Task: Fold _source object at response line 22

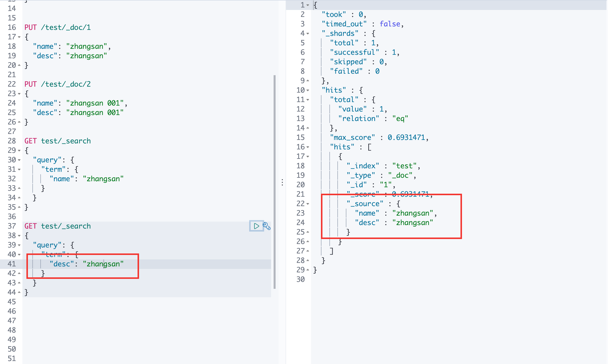Action: [308, 204]
